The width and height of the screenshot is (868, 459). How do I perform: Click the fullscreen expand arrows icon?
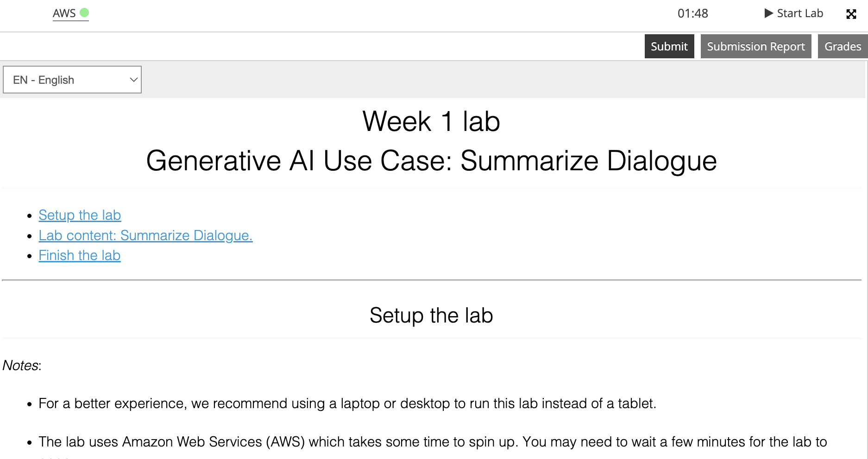click(x=851, y=14)
